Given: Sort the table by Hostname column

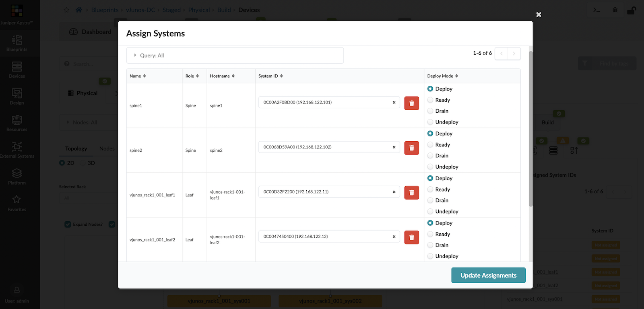Looking at the screenshot, I should click(222, 76).
